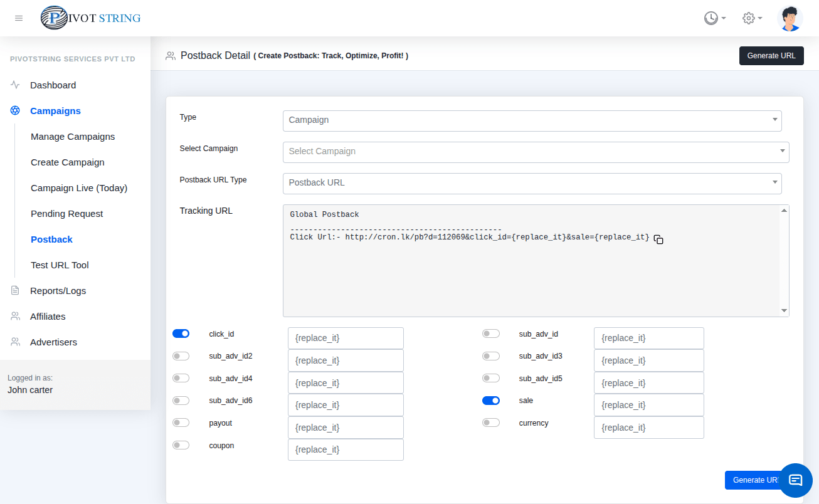
Task: Turn off the sale toggle
Action: coord(490,401)
